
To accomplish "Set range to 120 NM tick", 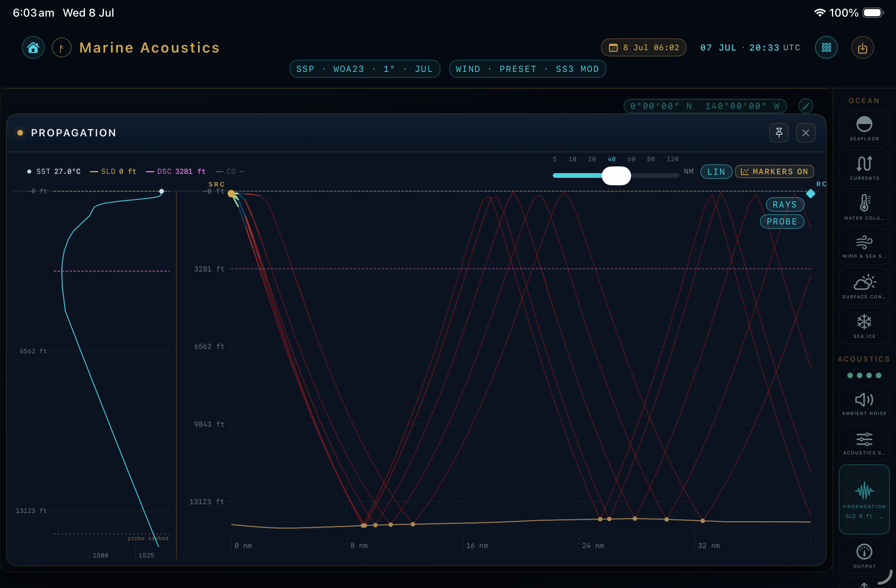I will (x=673, y=159).
